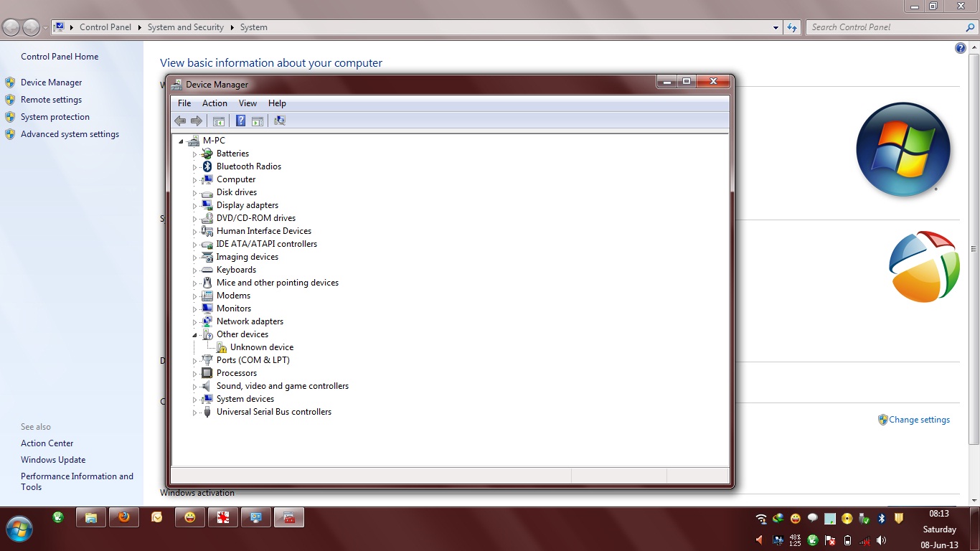Open help using the blue question mark icon

pos(240,121)
